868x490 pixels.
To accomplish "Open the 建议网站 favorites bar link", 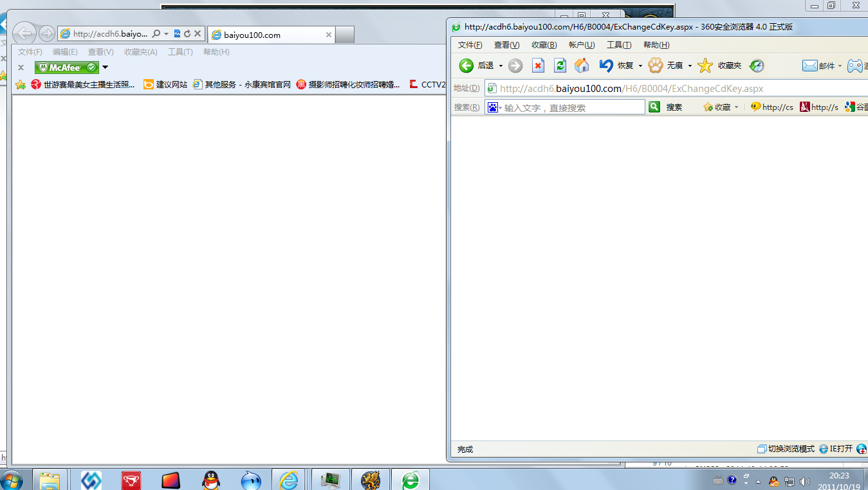I will click(165, 84).
